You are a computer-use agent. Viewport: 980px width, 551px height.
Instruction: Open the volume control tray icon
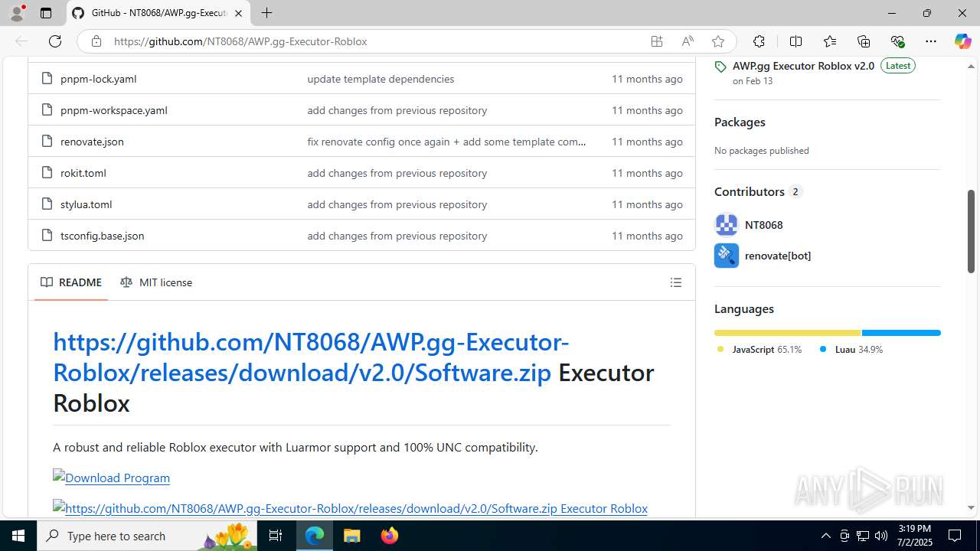(x=880, y=536)
